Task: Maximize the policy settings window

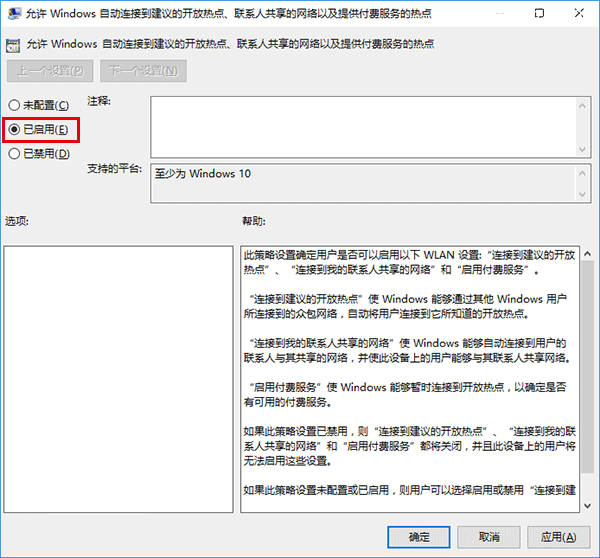Action: (x=540, y=14)
